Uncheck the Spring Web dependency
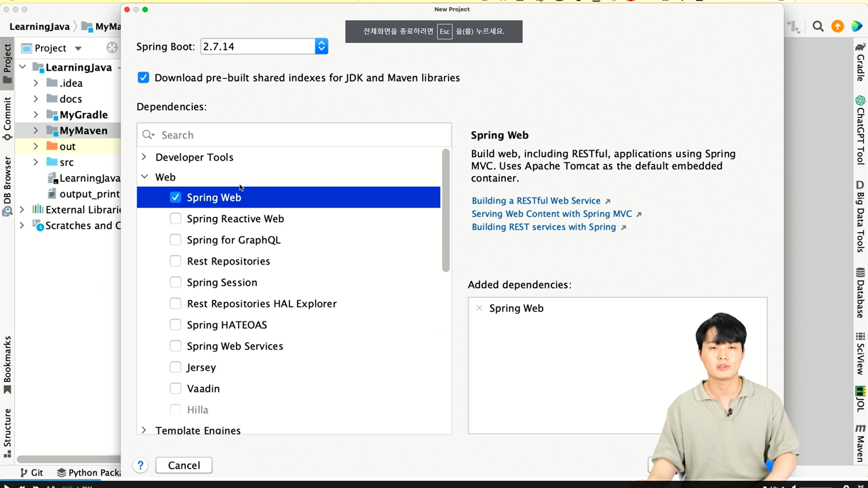The width and height of the screenshot is (868, 488). (x=175, y=197)
